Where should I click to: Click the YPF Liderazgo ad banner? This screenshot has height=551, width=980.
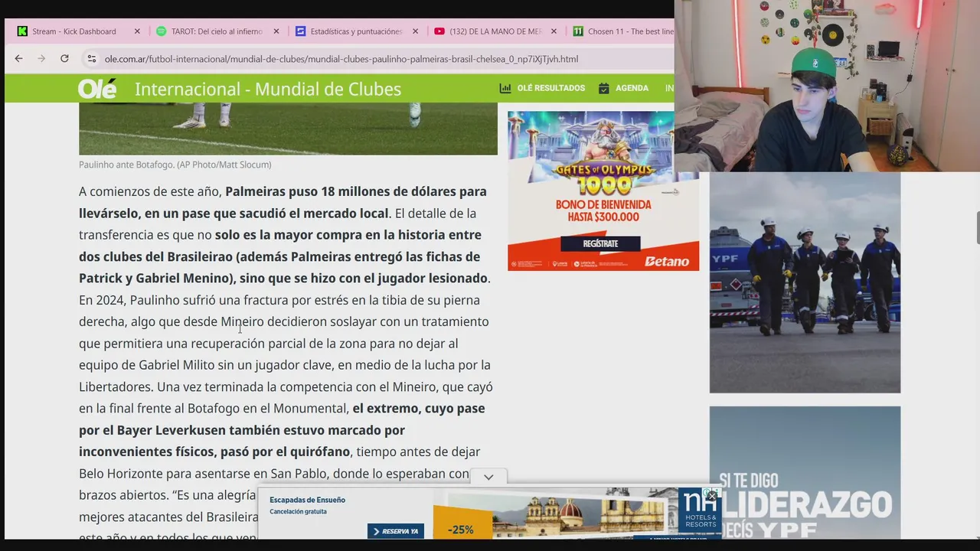point(805,472)
